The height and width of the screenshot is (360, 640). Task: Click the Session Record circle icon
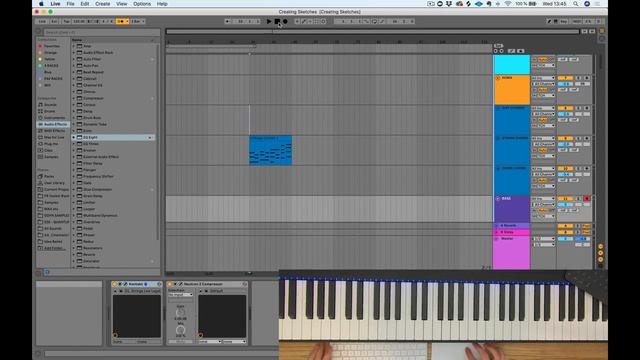323,21
